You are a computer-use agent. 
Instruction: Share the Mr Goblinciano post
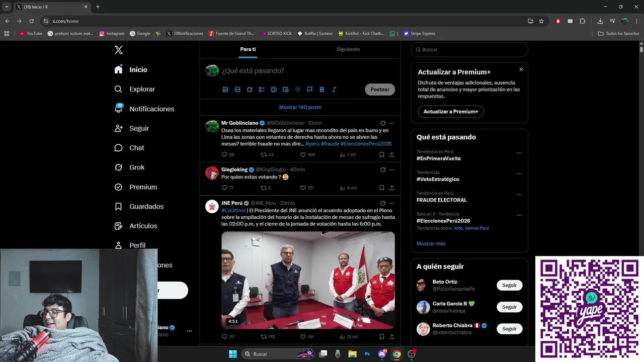point(392,155)
